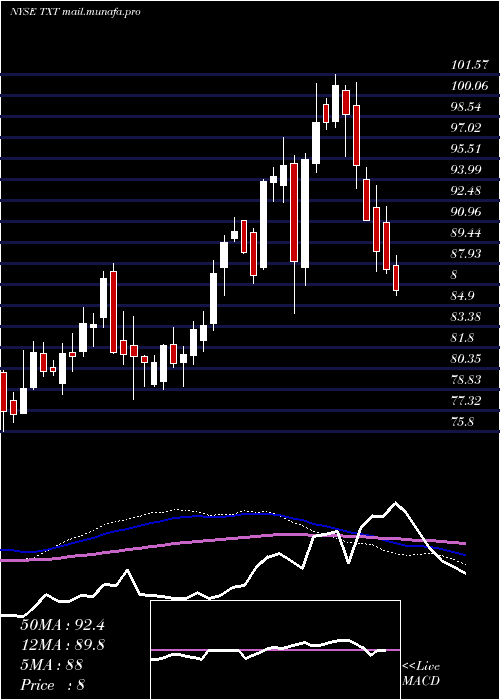Image resolution: width=500 pixels, height=700 pixels.
Task: Click the Price : 8 readout
Action: click(x=53, y=685)
